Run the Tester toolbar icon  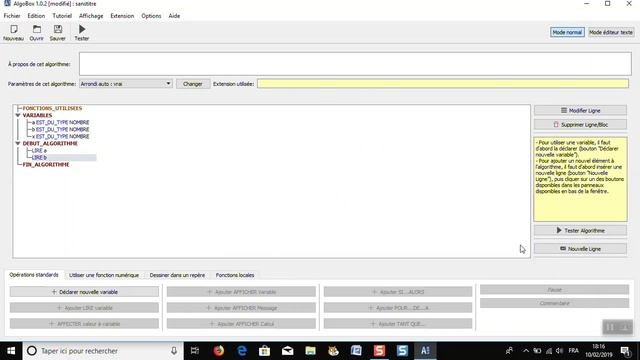[x=82, y=33]
